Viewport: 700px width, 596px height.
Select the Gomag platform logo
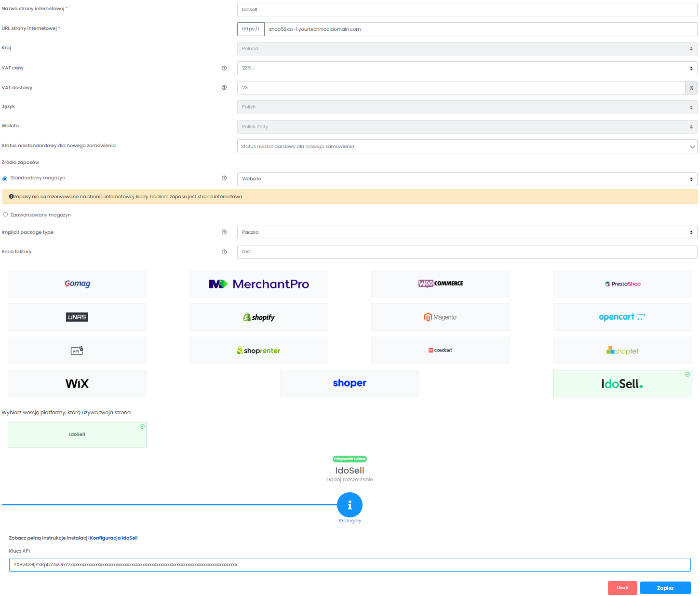pos(77,284)
